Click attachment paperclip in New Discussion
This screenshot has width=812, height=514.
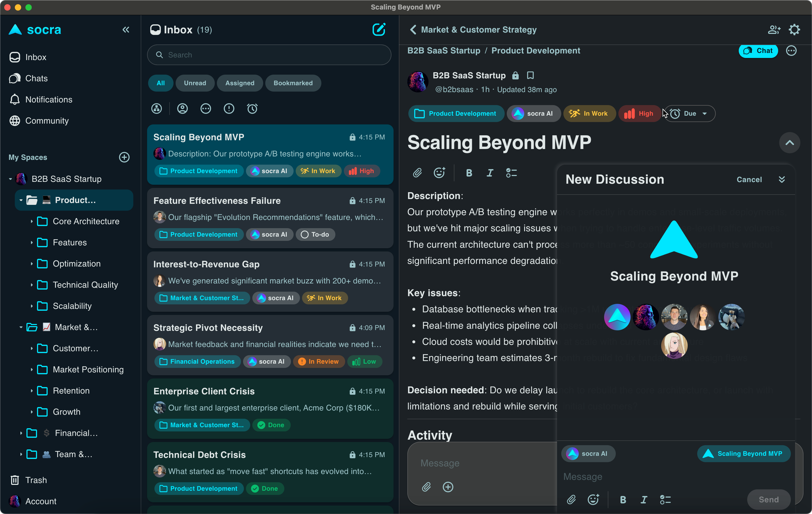tap(571, 499)
